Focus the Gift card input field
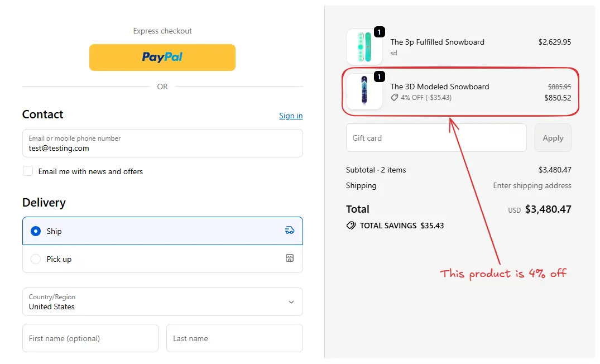Image resolution: width=600 pixels, height=364 pixels. coord(436,138)
